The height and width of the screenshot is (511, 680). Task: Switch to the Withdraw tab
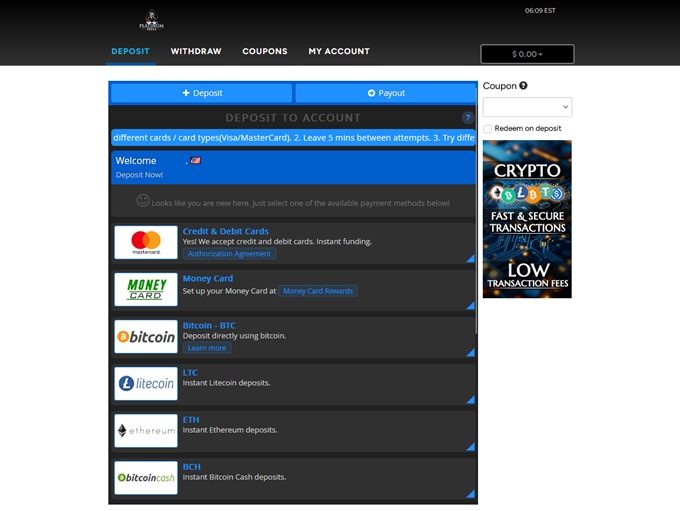(x=196, y=51)
